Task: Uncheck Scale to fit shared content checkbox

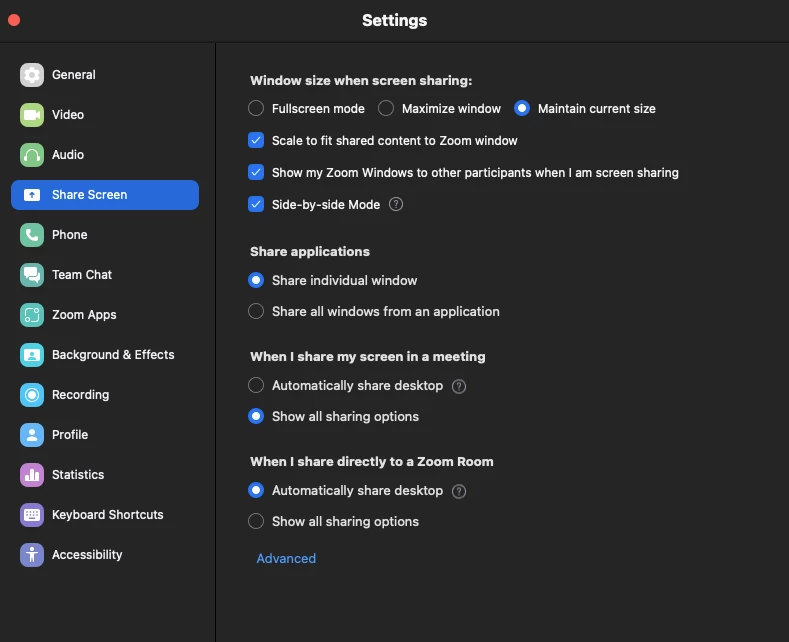Action: pos(256,140)
